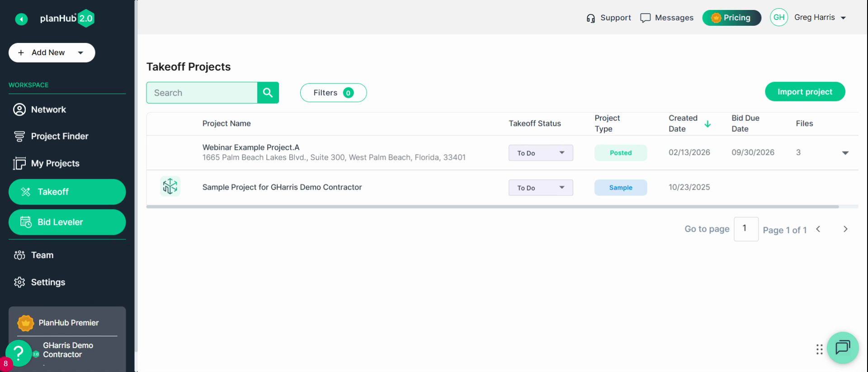868x372 pixels.
Task: Click the Sample Project thumbnail icon
Action: 170,186
